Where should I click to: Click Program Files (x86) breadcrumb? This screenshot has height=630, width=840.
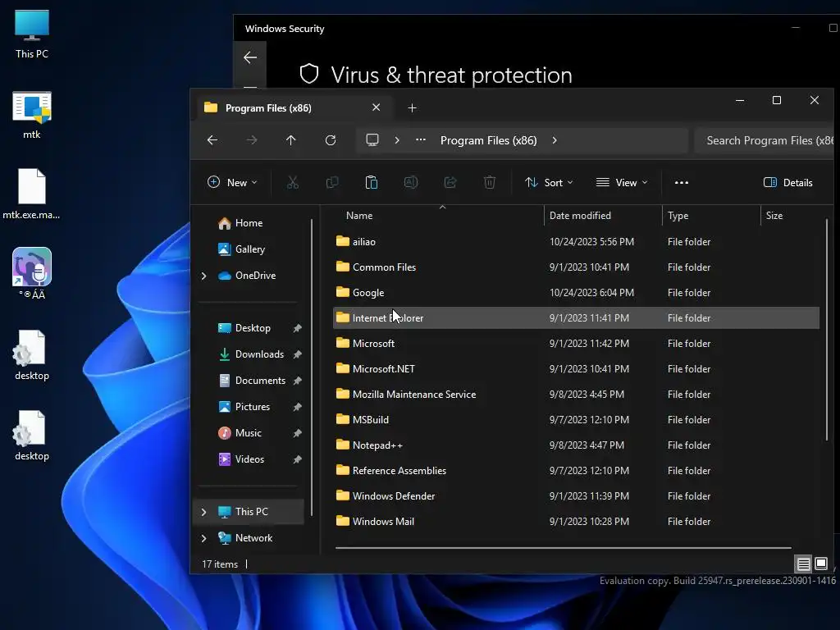click(x=489, y=140)
